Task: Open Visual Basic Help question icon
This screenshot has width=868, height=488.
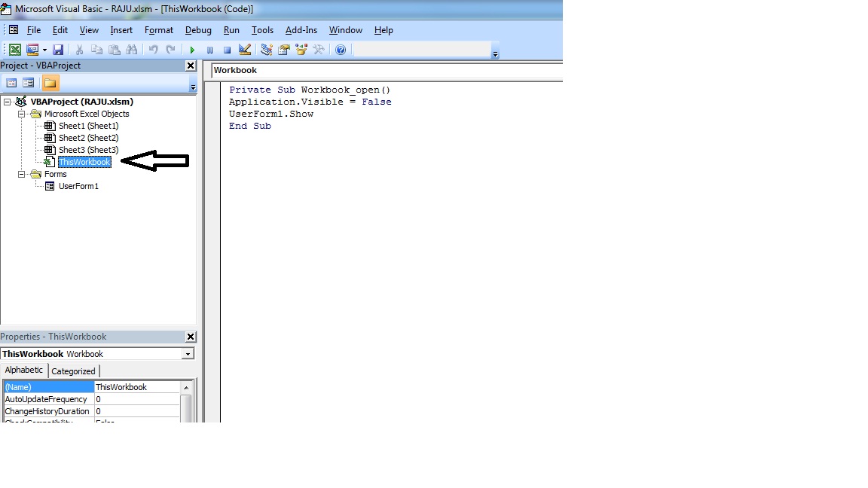Action: (341, 50)
